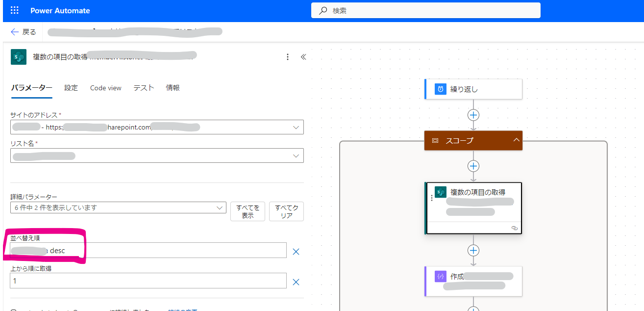This screenshot has height=311, width=644.
Task: Click the 並べ替え順 input field
Action: coord(148,250)
